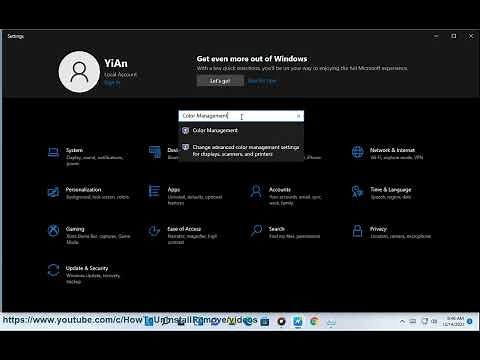Open the Personalization icon
This screenshot has height=360, width=480.
pos(54,192)
